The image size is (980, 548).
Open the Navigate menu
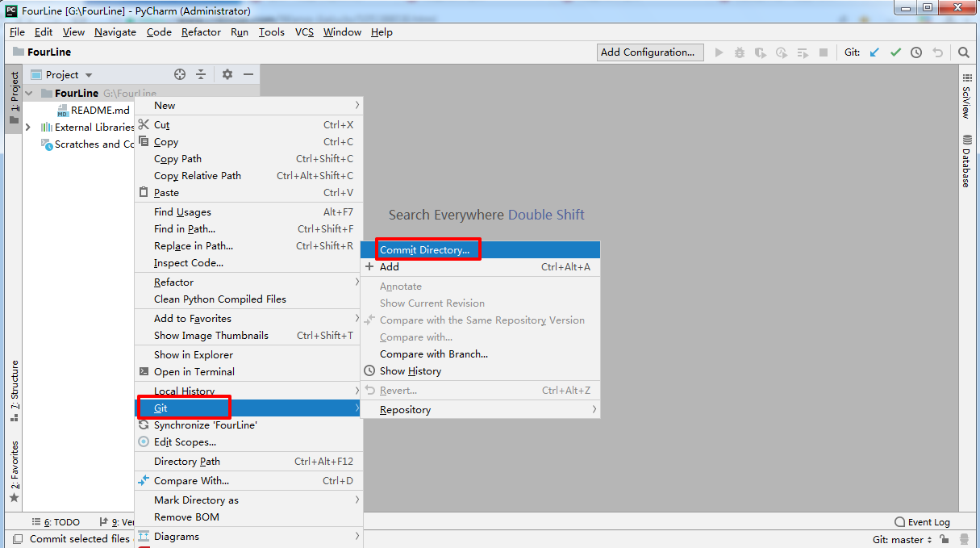coord(115,32)
